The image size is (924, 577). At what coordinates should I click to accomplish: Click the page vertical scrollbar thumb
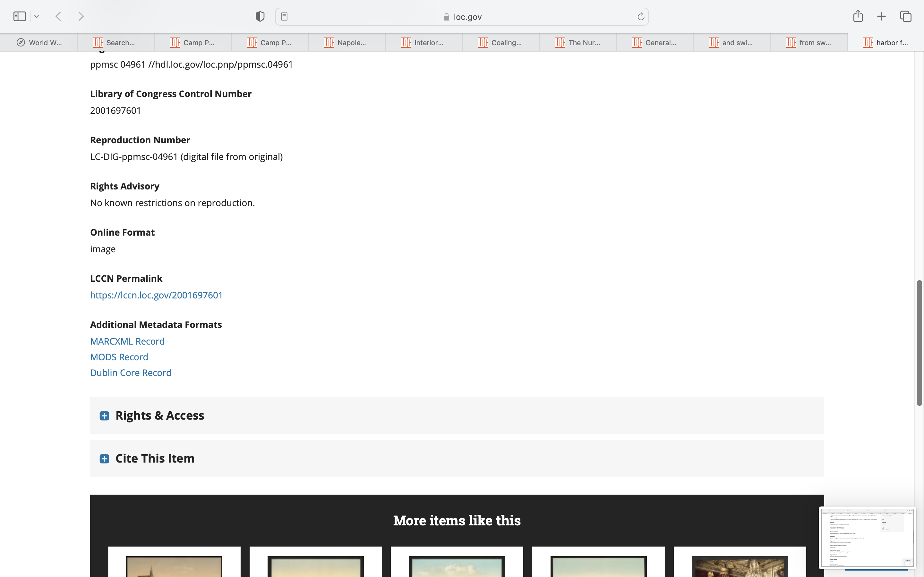coord(919,343)
